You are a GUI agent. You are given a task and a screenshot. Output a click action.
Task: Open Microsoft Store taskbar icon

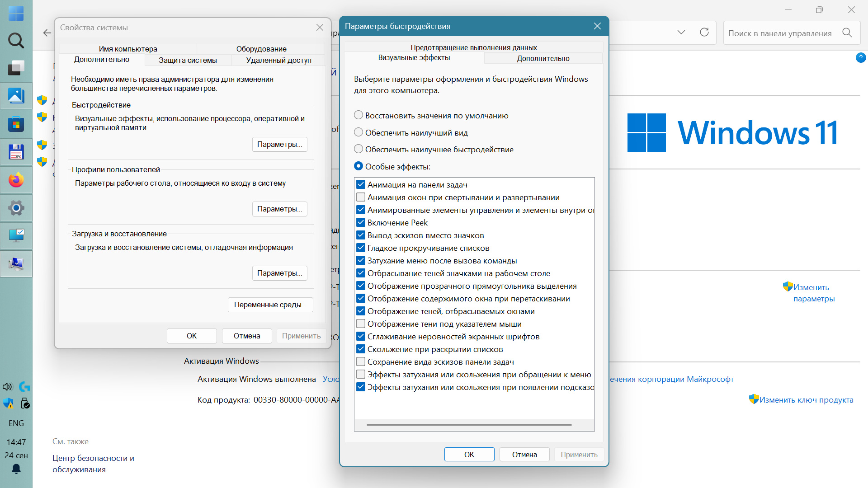click(x=16, y=124)
